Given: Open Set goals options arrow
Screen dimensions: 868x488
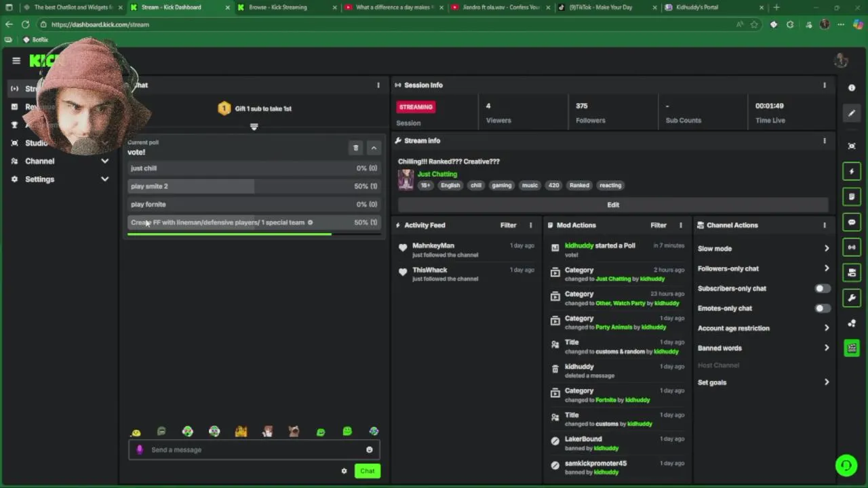Looking at the screenshot, I should pyautogui.click(x=826, y=382).
